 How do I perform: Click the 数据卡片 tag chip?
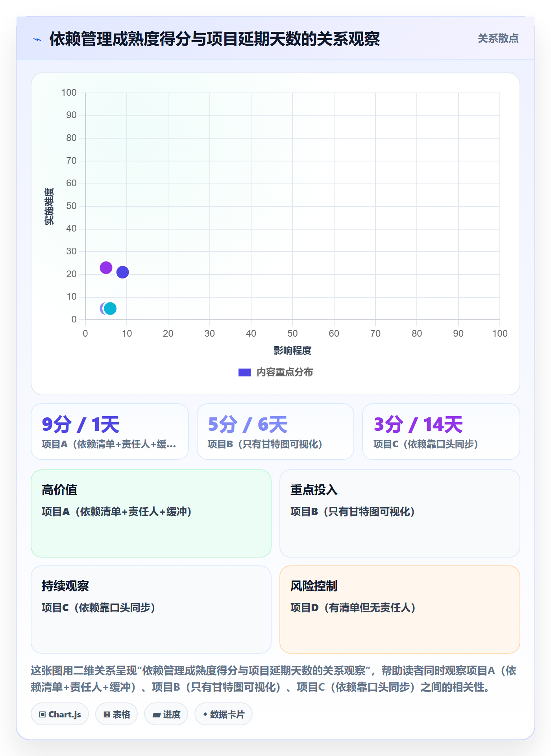224,714
